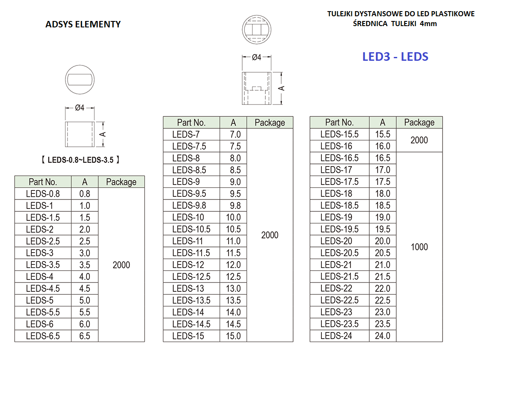532x416 pixels.
Task: Select the LEDS-20.5 part number cell
Action: [x=339, y=253]
